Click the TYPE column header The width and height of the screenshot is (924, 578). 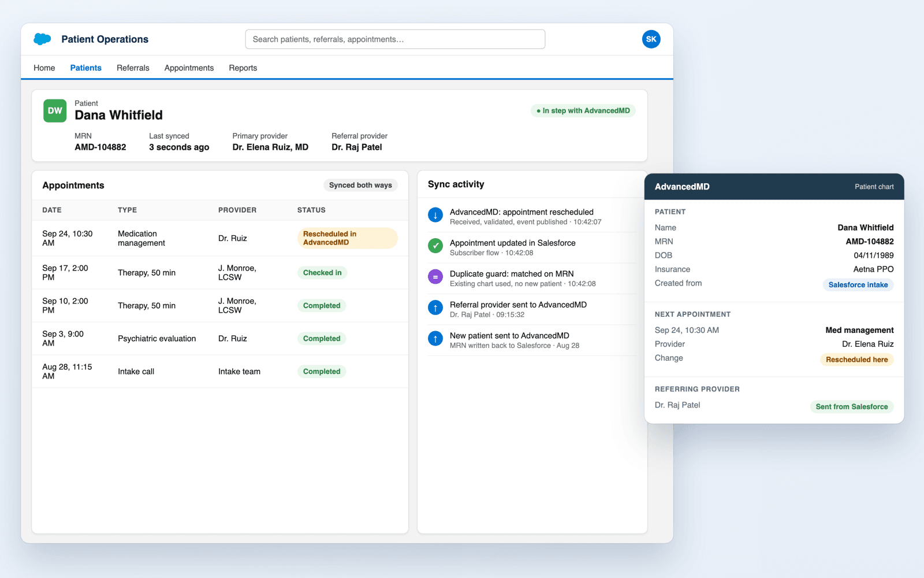127,210
